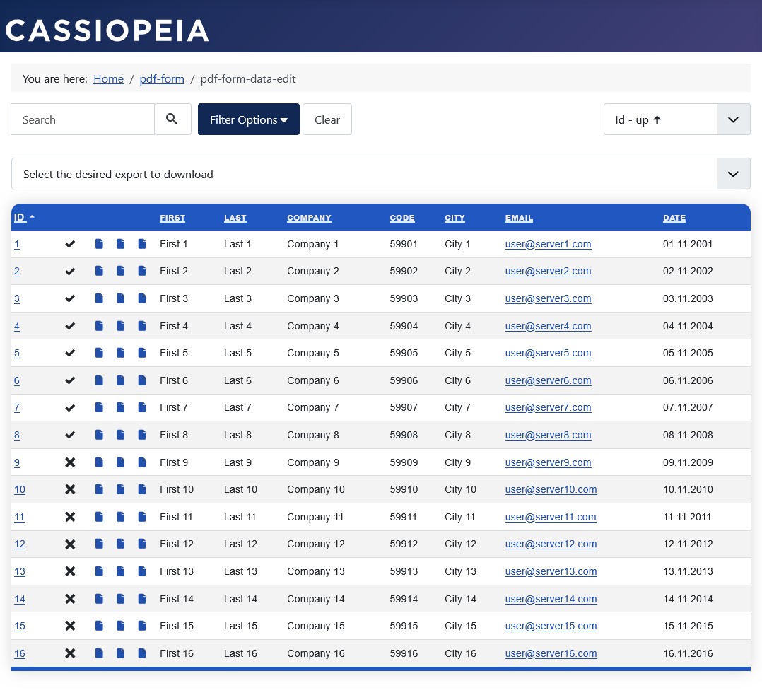Click the X status mark on row 9
762x700 pixels.
click(x=70, y=462)
